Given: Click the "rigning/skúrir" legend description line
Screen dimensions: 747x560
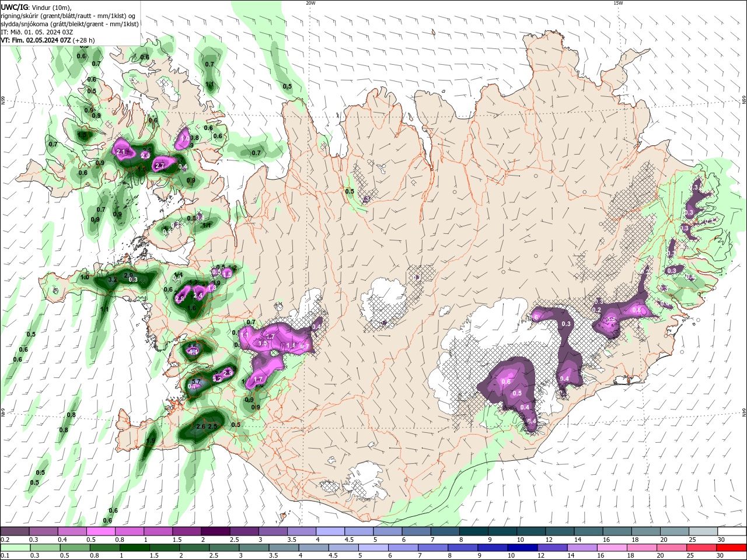Looking at the screenshot, I should tap(68, 16).
